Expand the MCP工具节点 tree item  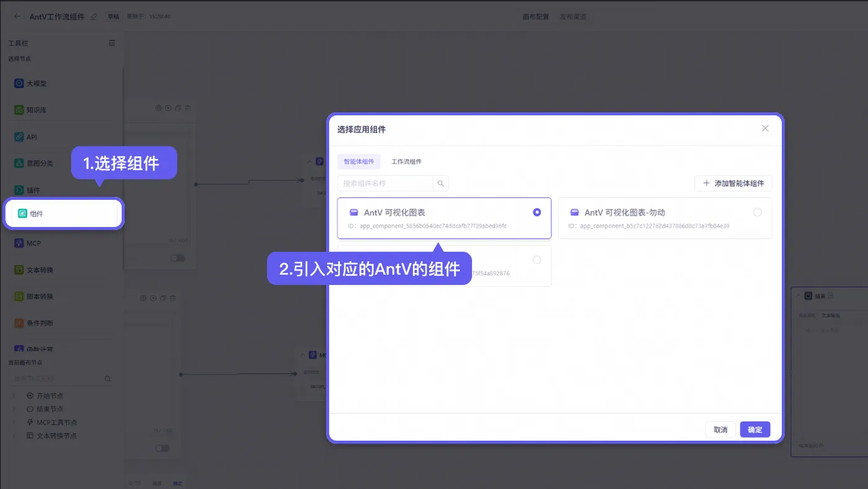(x=14, y=423)
